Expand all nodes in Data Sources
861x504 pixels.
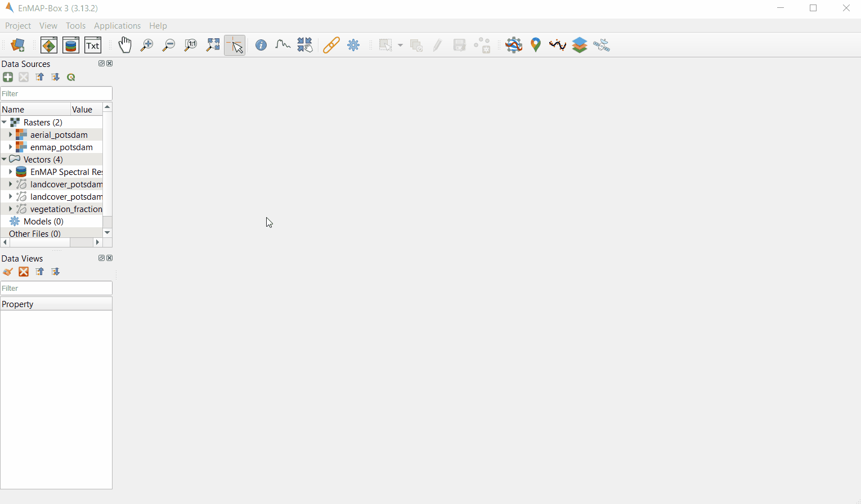[x=55, y=77]
